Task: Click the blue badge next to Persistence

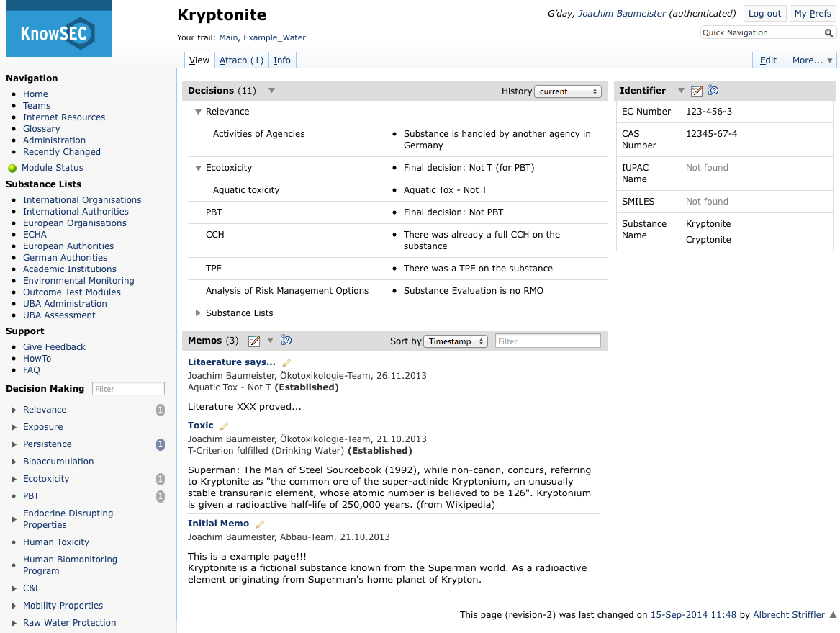Action: [x=161, y=444]
